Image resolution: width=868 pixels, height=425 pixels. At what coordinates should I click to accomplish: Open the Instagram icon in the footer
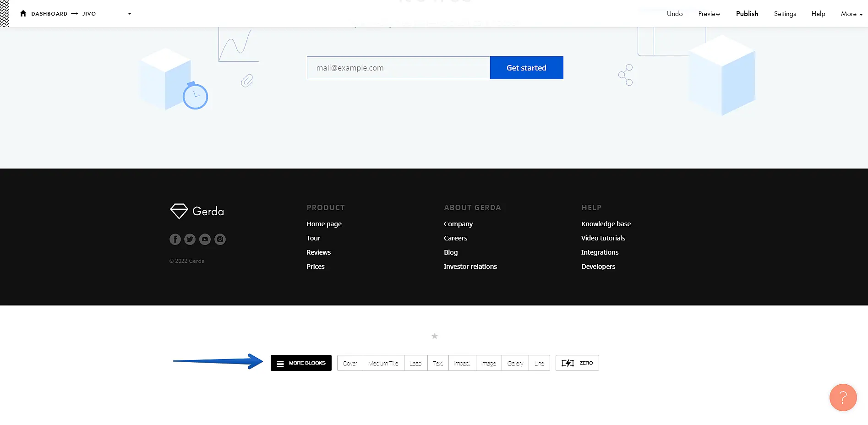click(220, 239)
